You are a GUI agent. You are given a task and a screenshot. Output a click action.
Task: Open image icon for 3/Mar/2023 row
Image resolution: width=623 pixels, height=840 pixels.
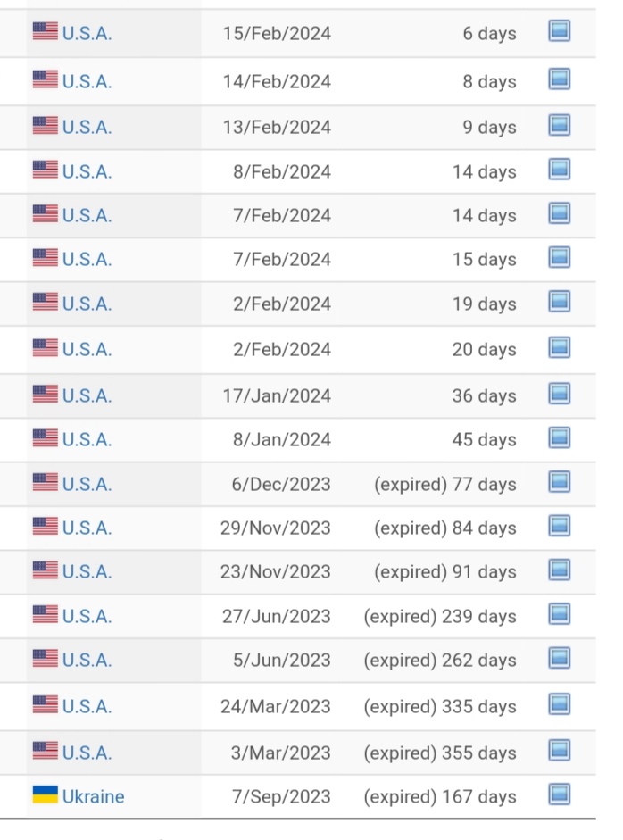(560, 750)
